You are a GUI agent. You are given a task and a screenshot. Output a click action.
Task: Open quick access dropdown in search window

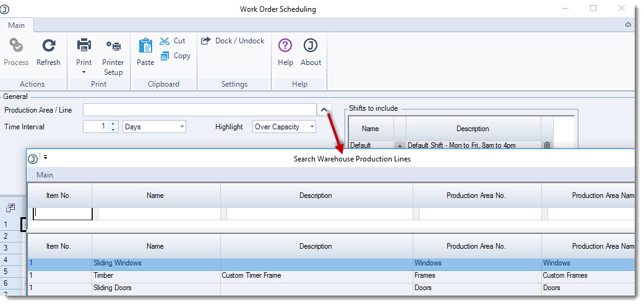tap(45, 157)
